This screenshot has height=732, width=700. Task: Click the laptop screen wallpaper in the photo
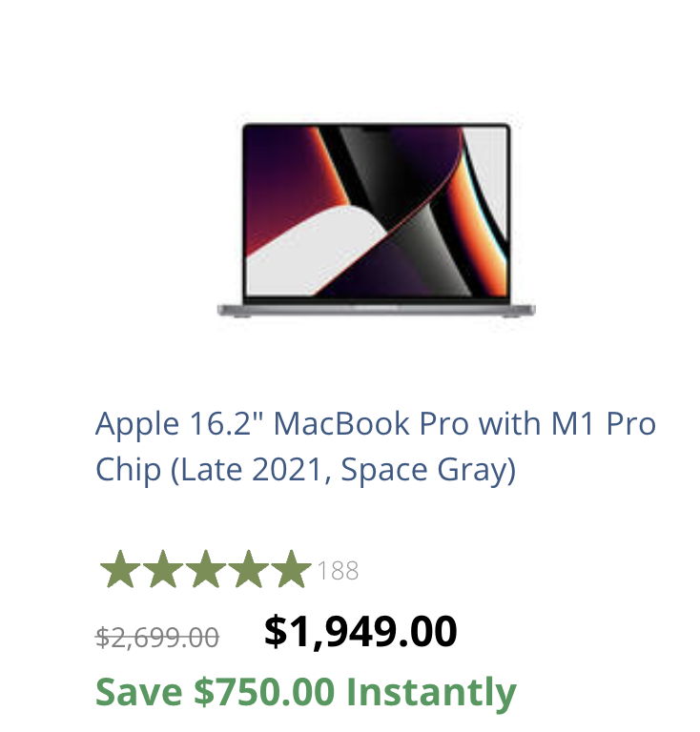(x=377, y=211)
